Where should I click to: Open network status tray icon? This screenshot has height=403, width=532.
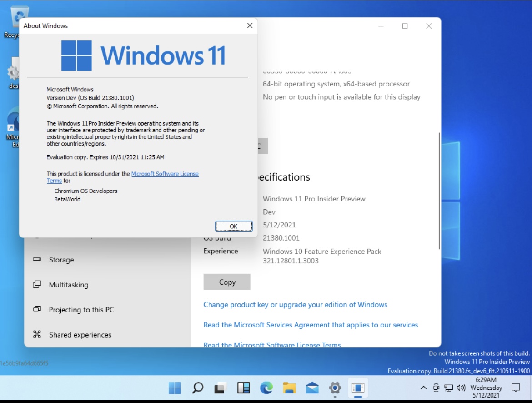pyautogui.click(x=448, y=388)
